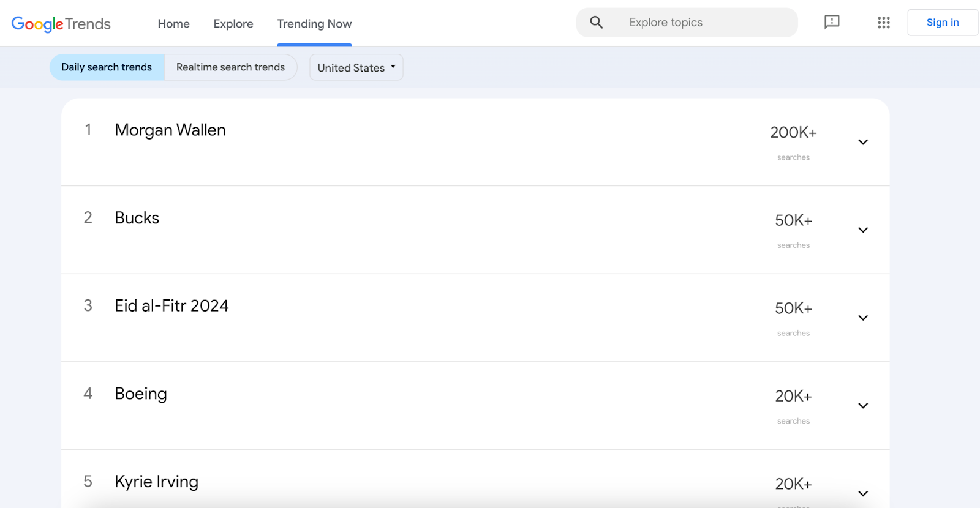Open the send feedback icon
The height and width of the screenshot is (508, 980).
coord(832,22)
